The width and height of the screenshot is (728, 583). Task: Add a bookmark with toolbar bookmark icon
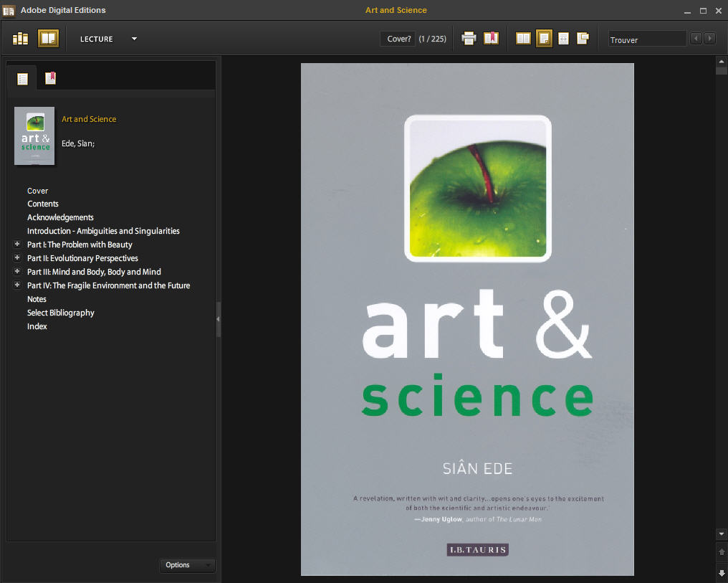(x=492, y=38)
